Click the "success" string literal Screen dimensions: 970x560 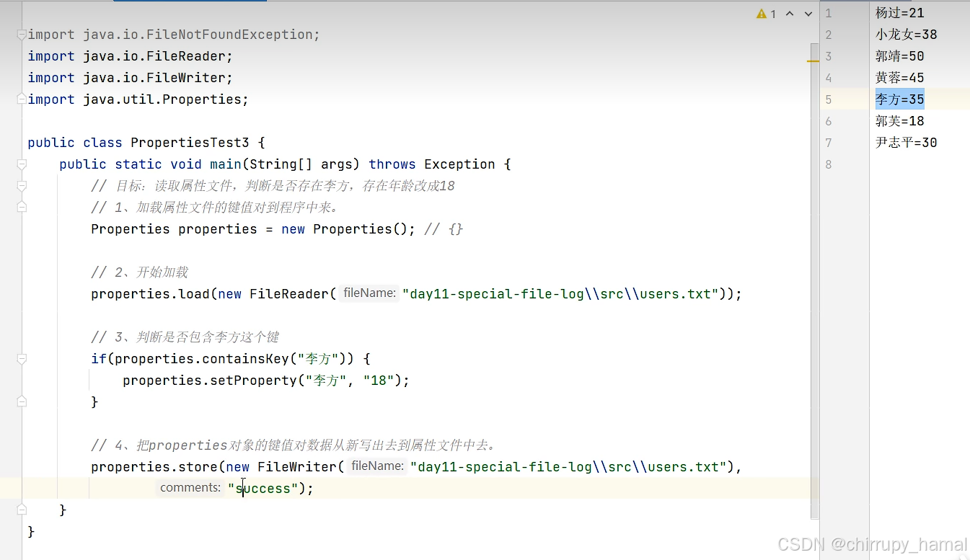pyautogui.click(x=263, y=489)
